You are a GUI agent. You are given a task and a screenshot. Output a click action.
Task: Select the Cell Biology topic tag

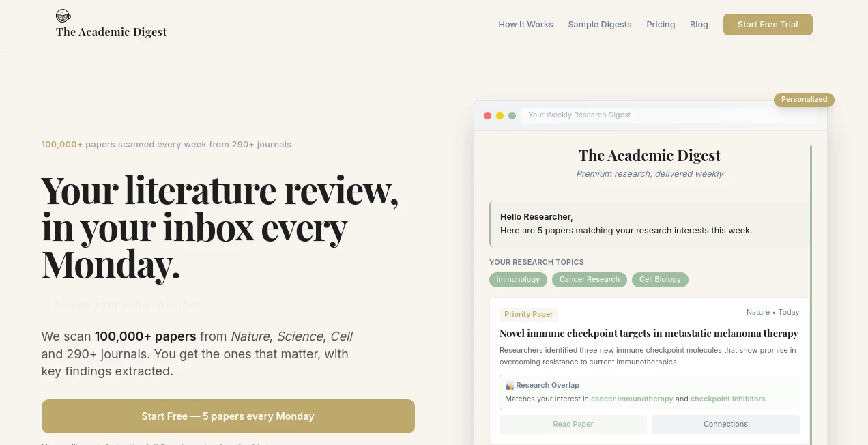(660, 280)
